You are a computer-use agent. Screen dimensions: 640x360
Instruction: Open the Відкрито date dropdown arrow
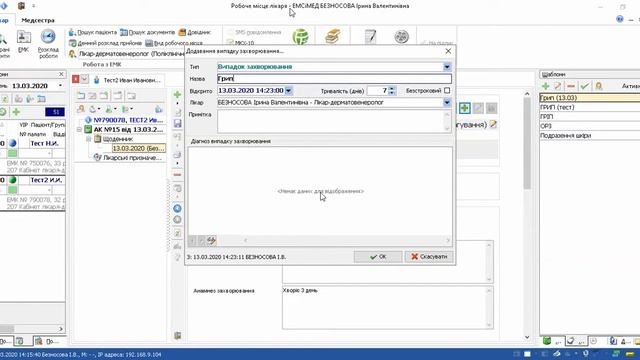tap(288, 91)
